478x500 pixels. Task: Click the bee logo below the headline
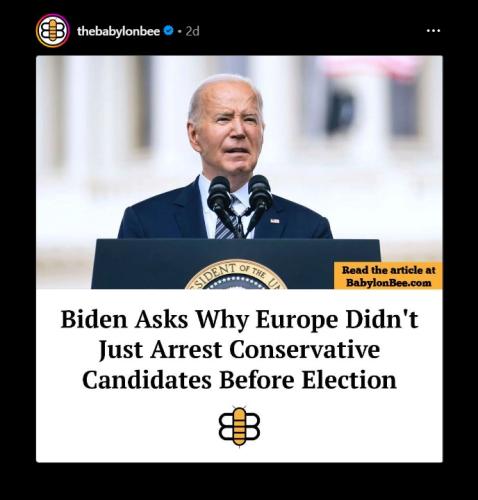pos(239,426)
